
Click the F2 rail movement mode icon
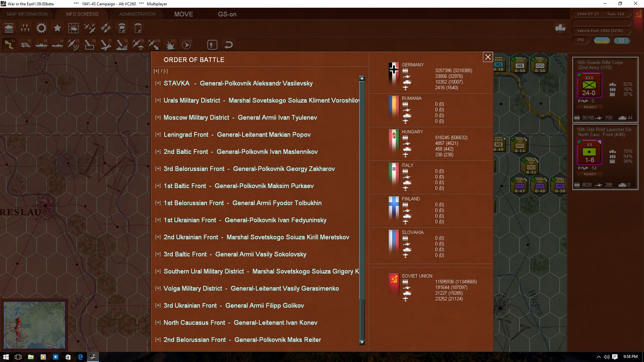[25, 45]
